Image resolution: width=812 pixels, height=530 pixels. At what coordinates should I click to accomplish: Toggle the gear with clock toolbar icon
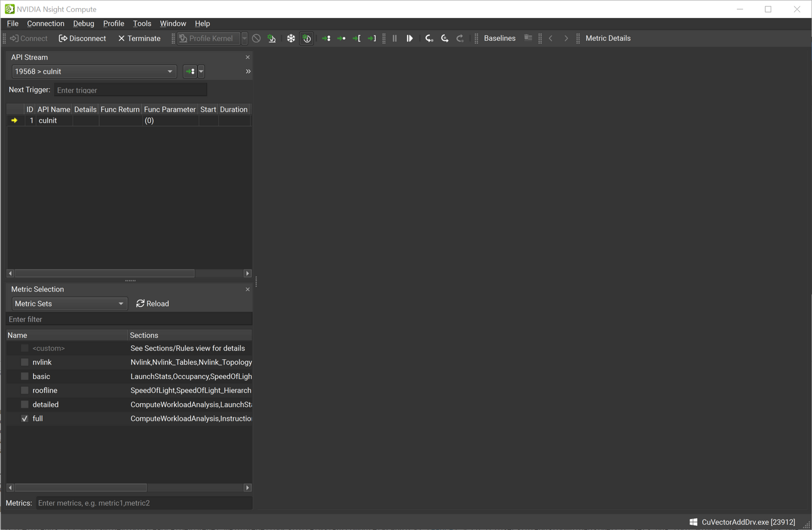[307, 38]
